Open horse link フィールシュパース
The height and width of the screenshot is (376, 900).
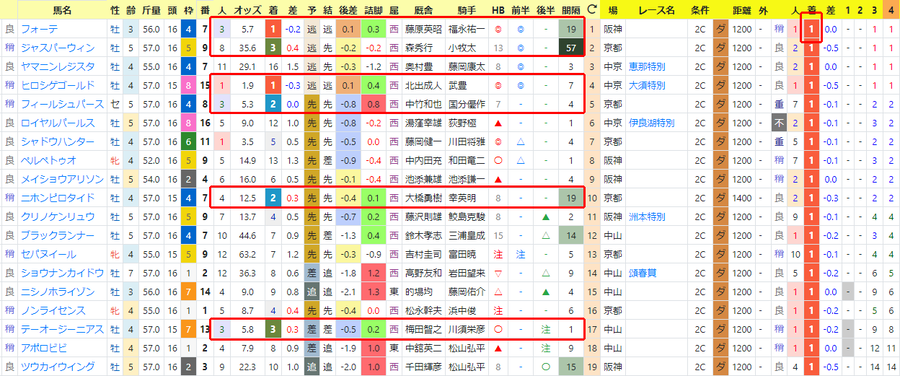62,104
